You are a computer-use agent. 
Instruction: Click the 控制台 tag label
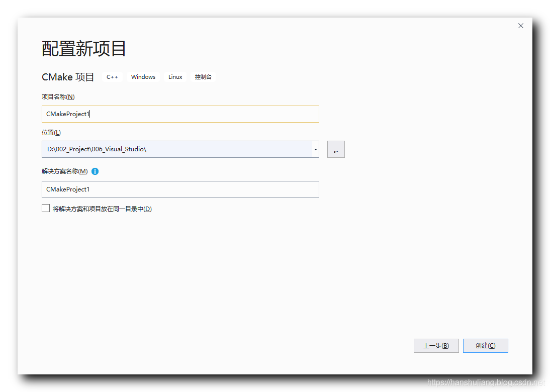[203, 77]
